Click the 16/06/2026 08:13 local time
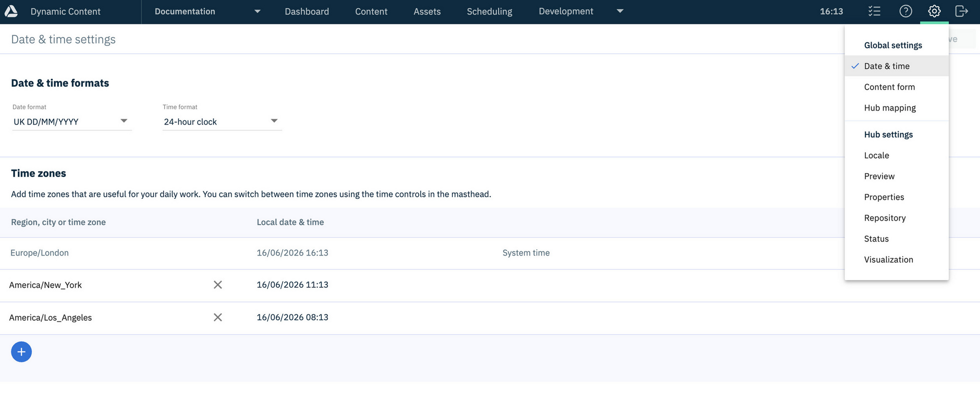The width and height of the screenshot is (980, 400). [292, 317]
